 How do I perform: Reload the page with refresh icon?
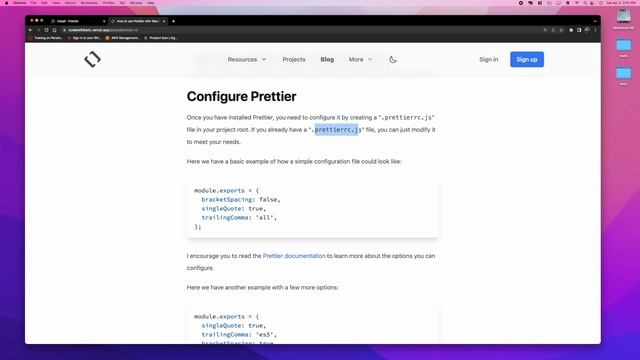[x=46, y=30]
